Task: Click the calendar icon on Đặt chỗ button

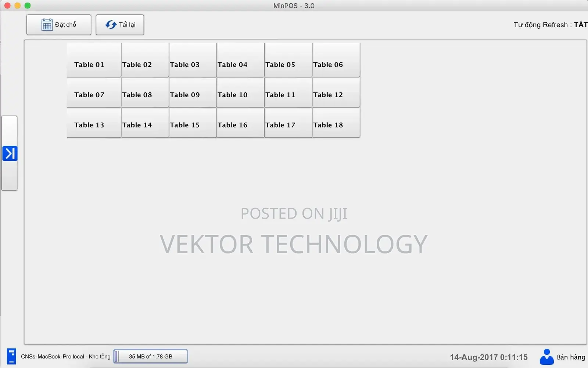Action: (x=47, y=25)
